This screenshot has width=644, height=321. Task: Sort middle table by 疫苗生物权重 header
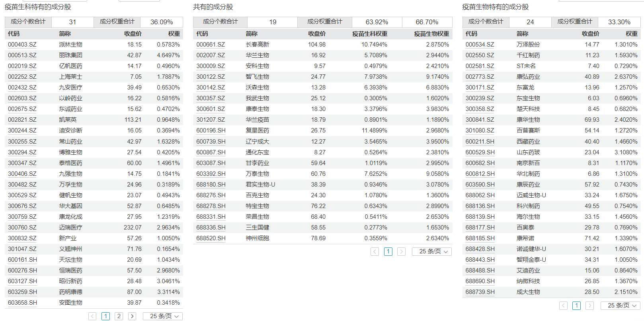pos(431,34)
